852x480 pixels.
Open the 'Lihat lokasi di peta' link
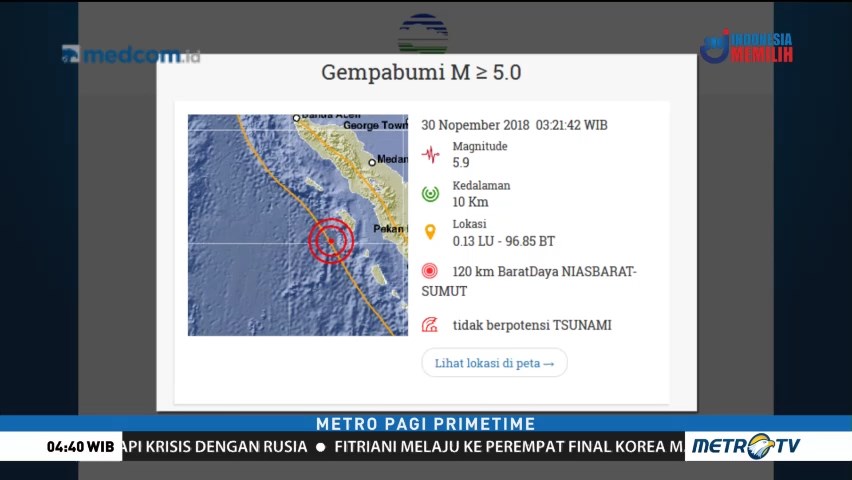494,363
